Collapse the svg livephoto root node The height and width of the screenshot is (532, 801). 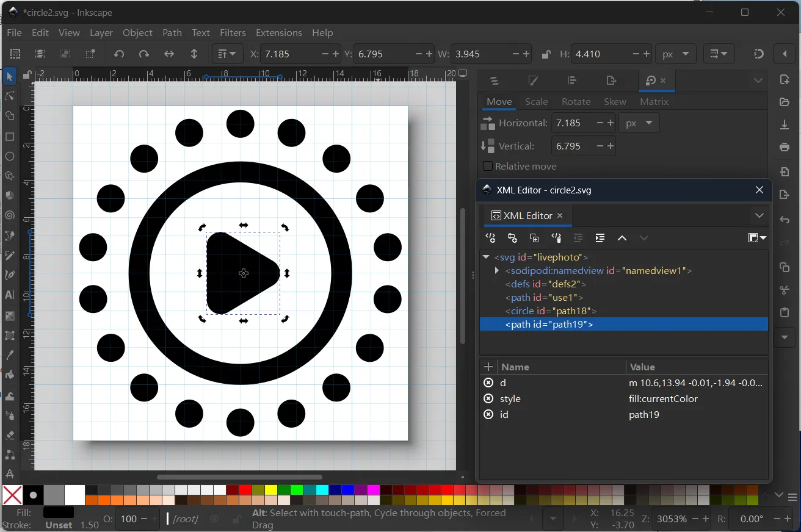[x=486, y=257]
